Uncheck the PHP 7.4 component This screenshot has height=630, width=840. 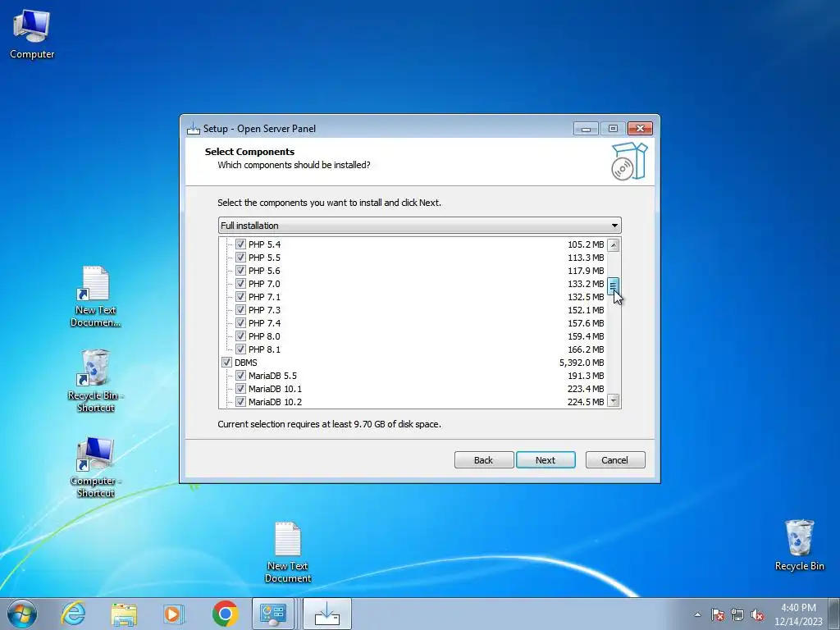pos(240,323)
